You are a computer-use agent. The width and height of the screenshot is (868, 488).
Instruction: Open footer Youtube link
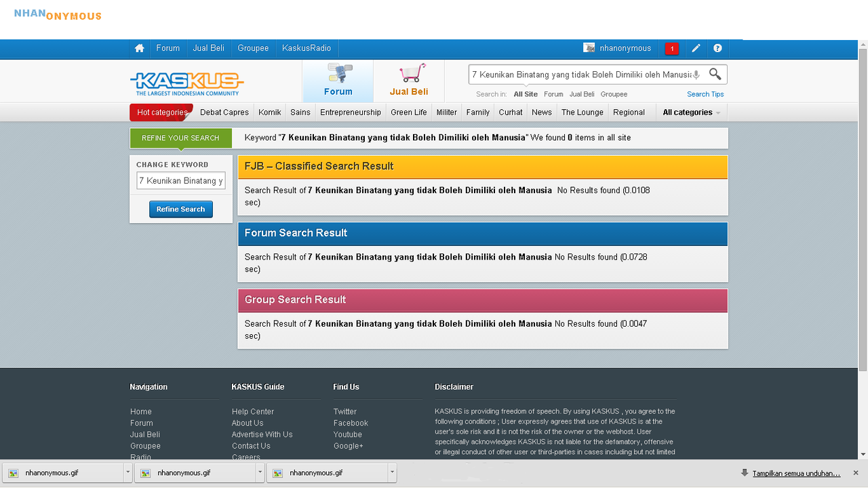[348, 434]
